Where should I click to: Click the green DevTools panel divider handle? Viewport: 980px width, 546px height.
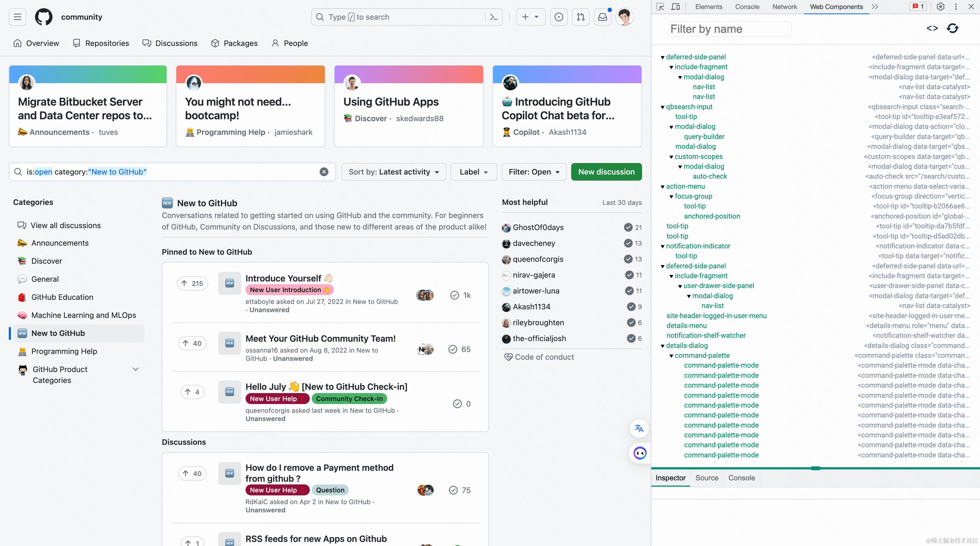[x=815, y=468]
